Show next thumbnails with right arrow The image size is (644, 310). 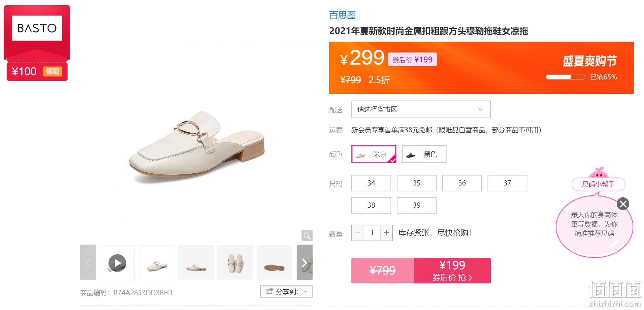pos(304,263)
